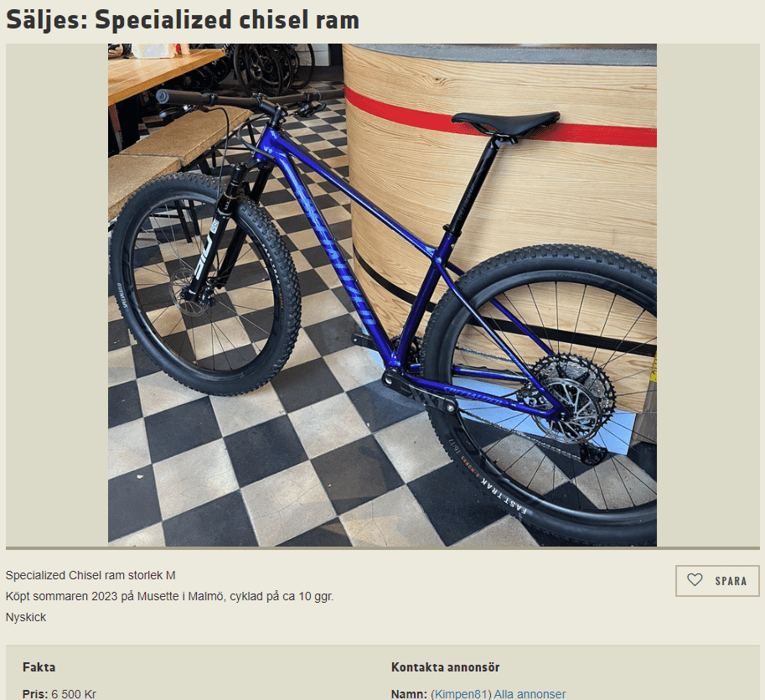This screenshot has width=765, height=700.
Task: Select the Fakta section heading
Action: pos(39,666)
